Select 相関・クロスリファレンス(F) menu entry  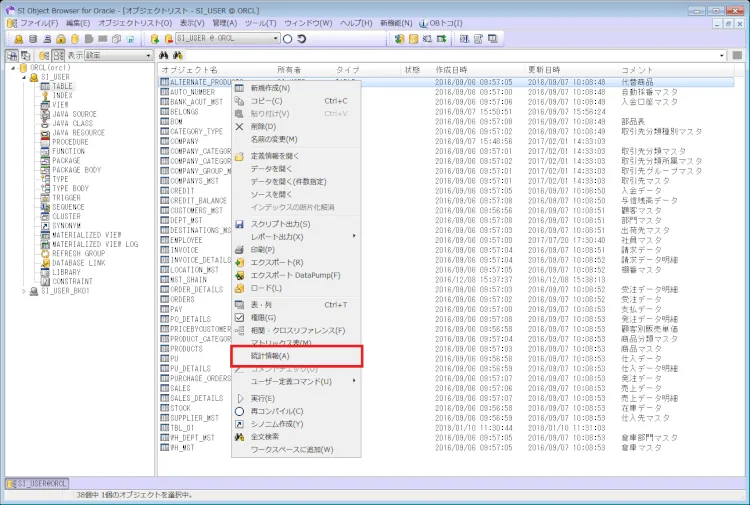[296, 330]
